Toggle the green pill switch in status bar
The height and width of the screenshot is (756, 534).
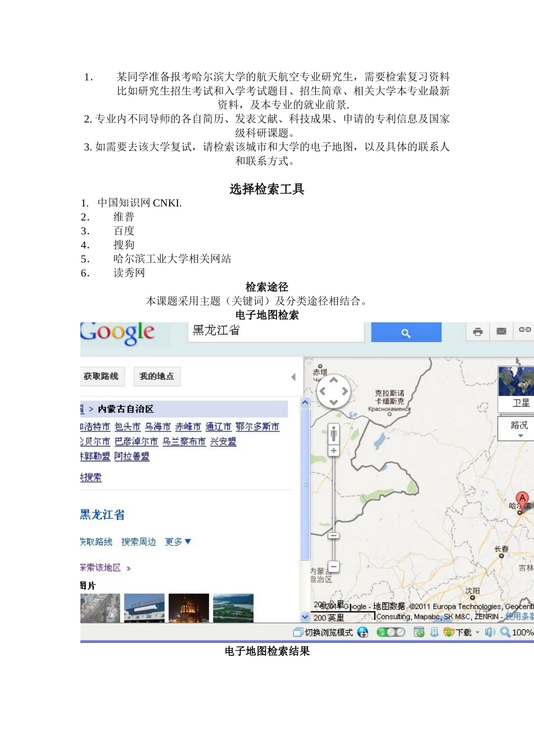[391, 632]
